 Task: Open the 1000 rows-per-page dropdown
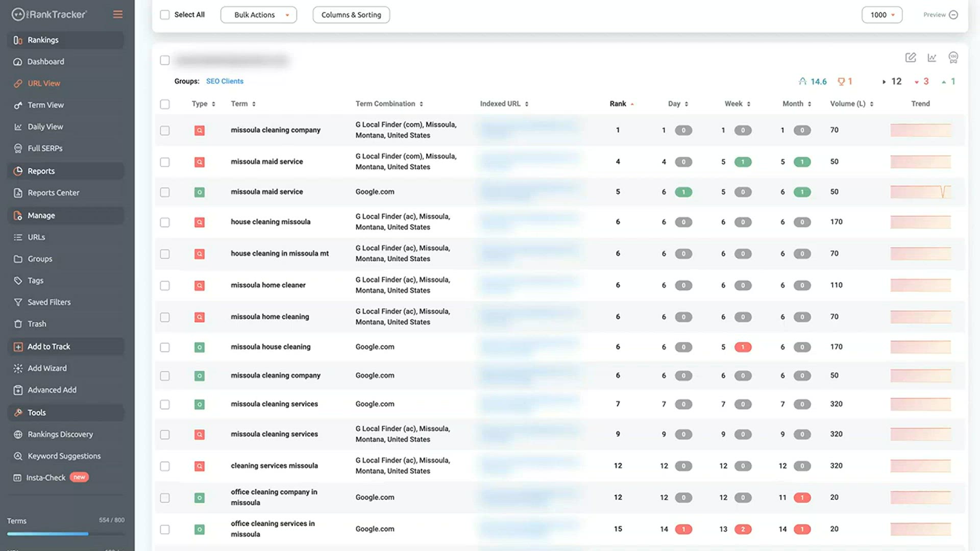point(881,15)
